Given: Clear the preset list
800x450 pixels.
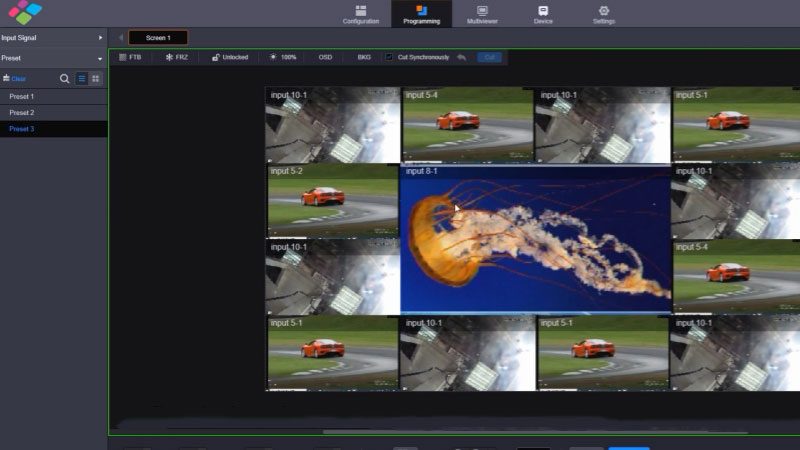Looking at the screenshot, I should 14,79.
